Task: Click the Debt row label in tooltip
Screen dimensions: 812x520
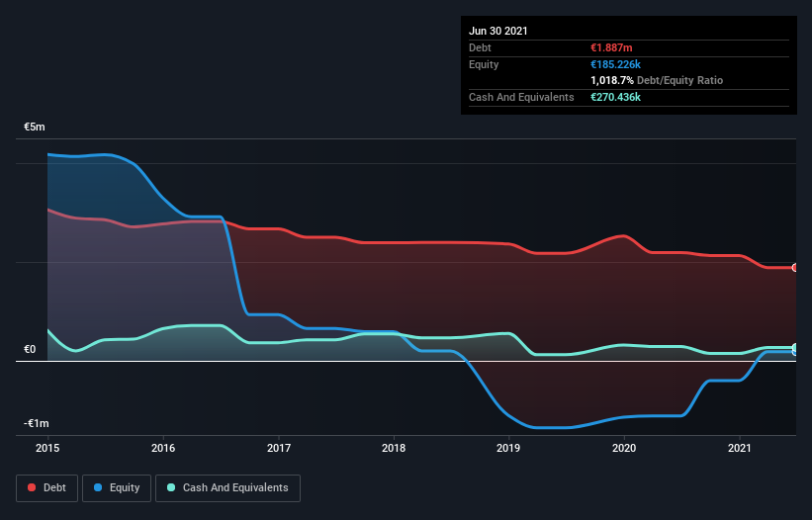Action: (480, 47)
